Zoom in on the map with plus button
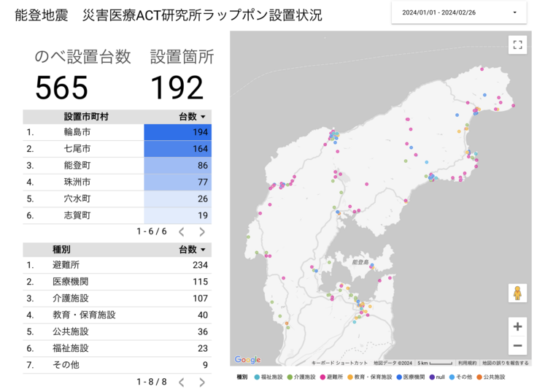The image size is (537, 392). click(x=517, y=326)
